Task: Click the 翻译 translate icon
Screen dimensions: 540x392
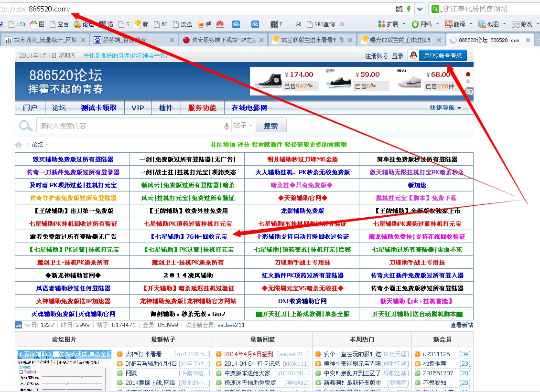Action: [x=448, y=24]
